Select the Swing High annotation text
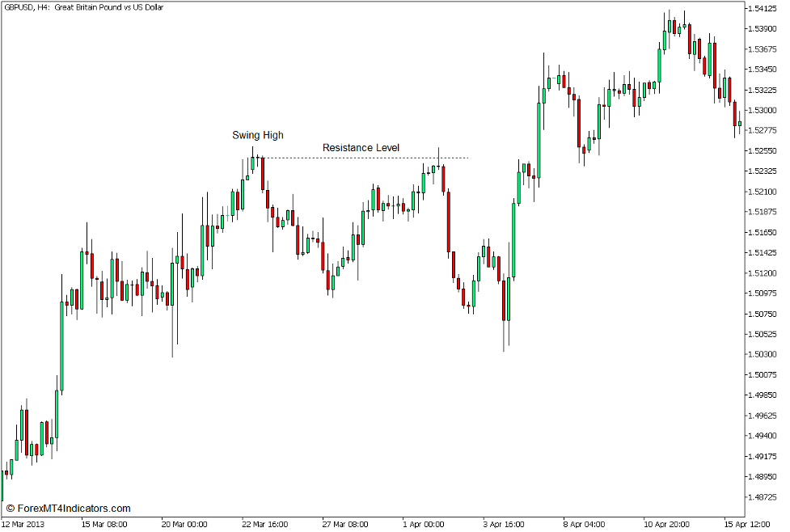This screenshot has width=790, height=532. (x=256, y=135)
